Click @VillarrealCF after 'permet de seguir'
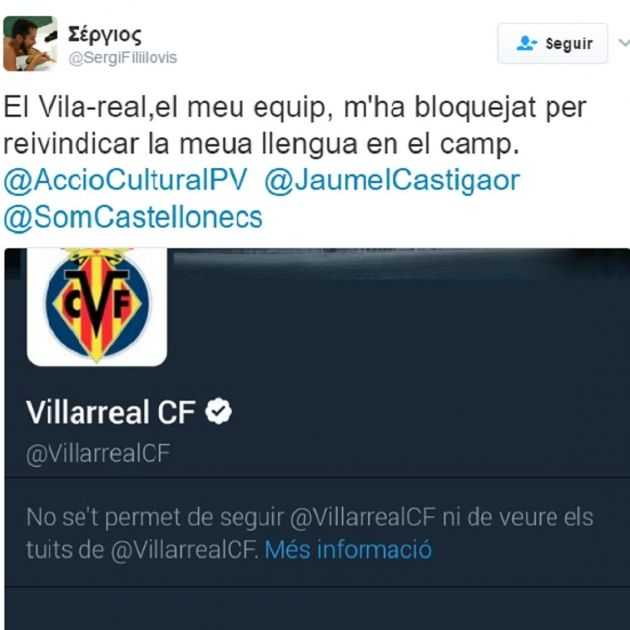Screen dimensions: 630x630 coord(362,517)
